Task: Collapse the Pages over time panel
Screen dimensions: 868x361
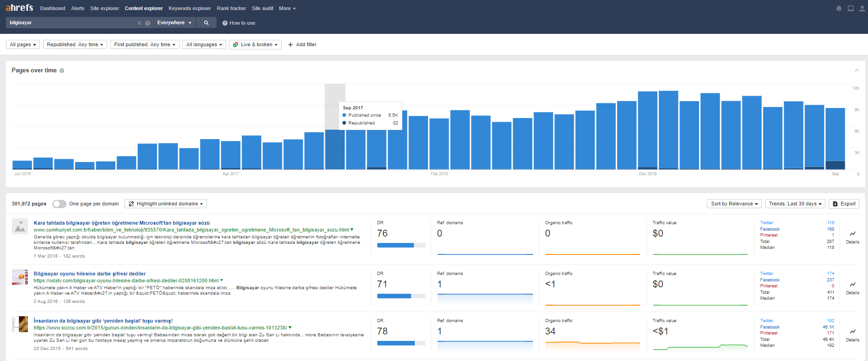Action: tap(857, 70)
